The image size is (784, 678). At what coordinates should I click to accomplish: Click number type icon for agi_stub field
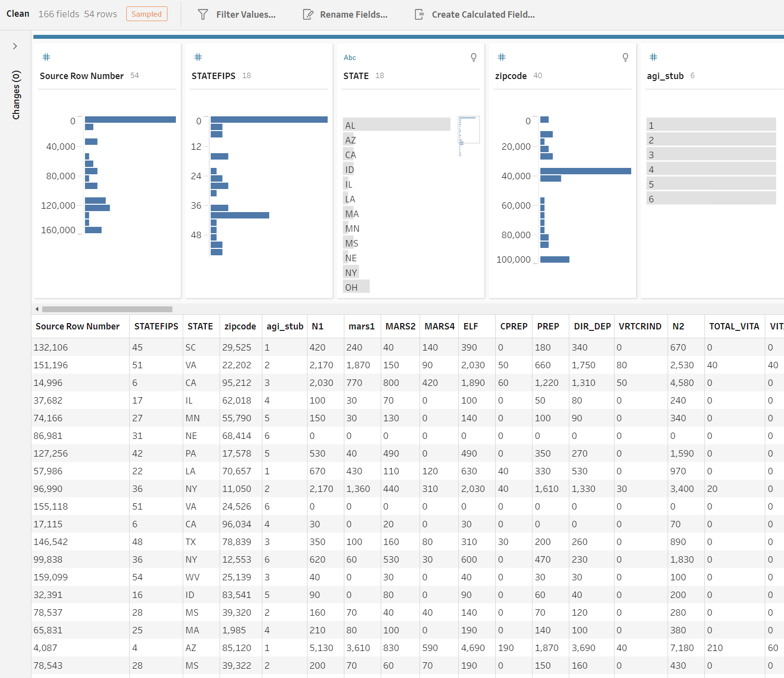[x=653, y=57]
